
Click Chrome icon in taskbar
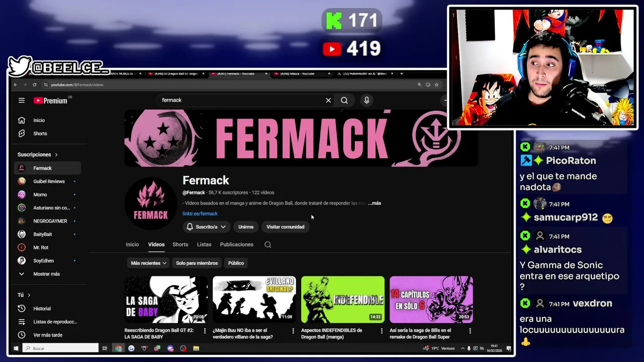118,348
